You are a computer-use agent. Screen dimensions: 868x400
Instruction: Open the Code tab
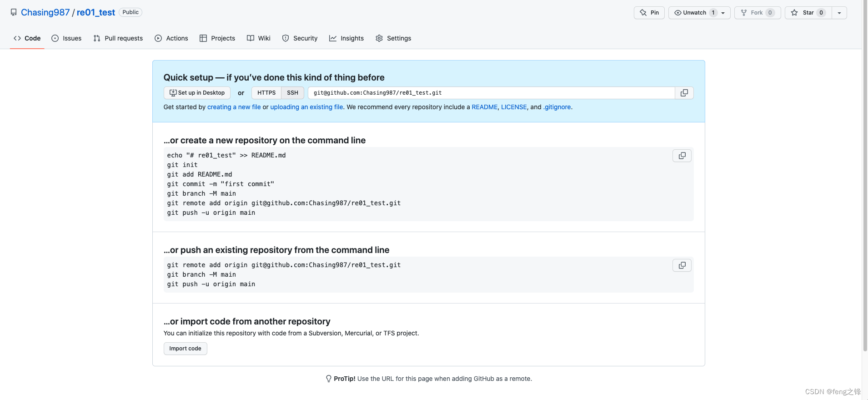click(x=27, y=38)
